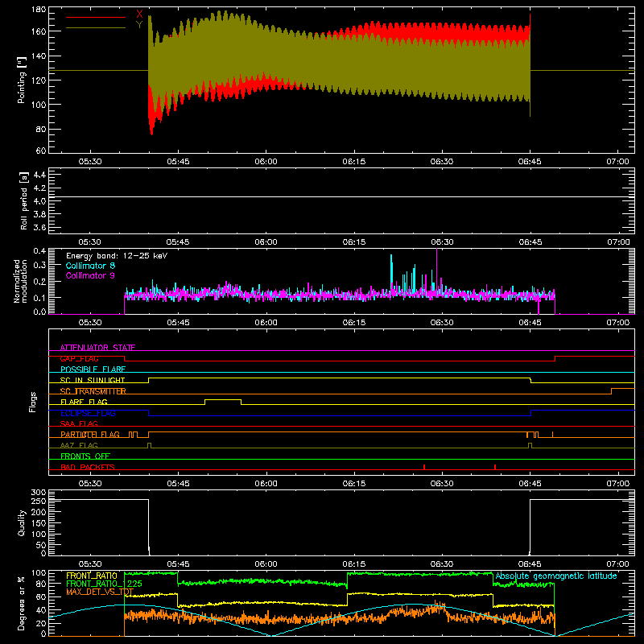
Task: Click the 05:30 label under Pointing plot
Action: pyautogui.click(x=90, y=162)
